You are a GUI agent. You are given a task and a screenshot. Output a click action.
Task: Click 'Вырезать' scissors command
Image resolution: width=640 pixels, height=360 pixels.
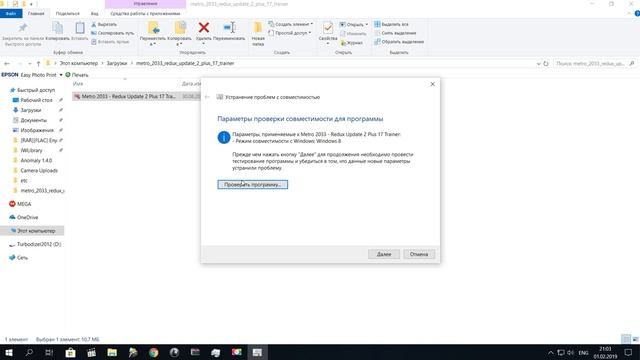pos(104,24)
